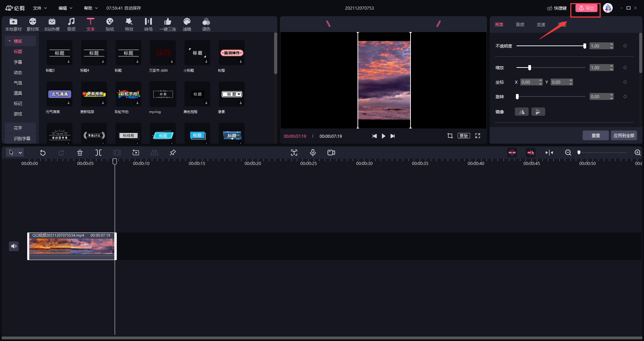Image resolution: width=644 pixels, height=341 pixels.
Task: Select the split clip tool
Action: pyautogui.click(x=98, y=153)
